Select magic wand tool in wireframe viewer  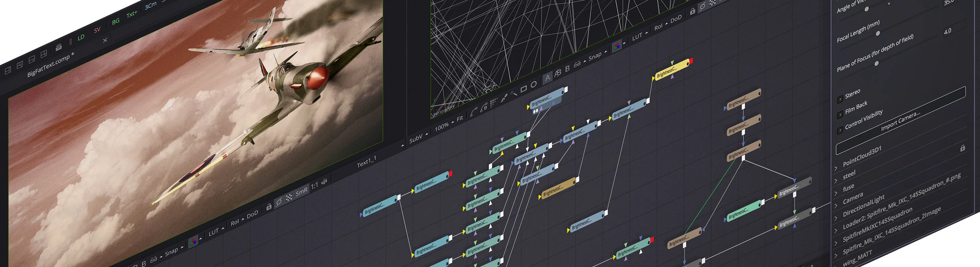[514, 93]
